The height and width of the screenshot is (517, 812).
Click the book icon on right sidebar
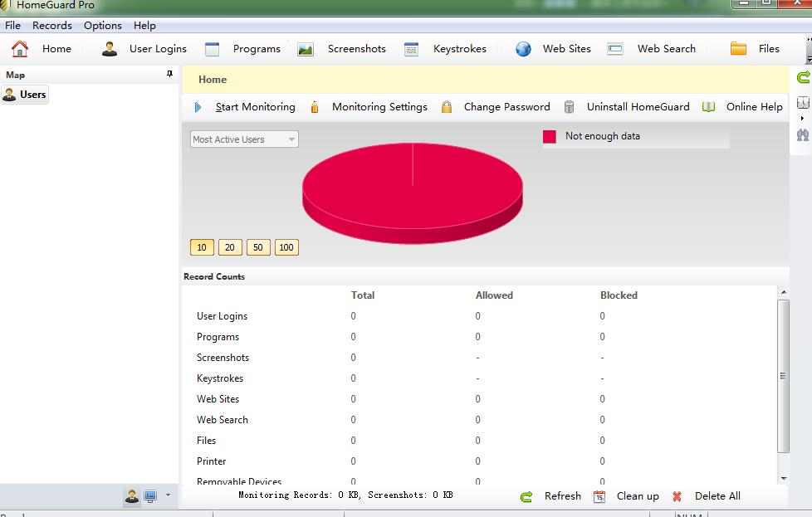[803, 102]
